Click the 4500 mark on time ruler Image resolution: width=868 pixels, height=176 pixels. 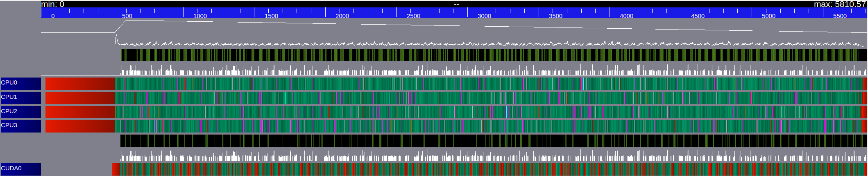[698, 16]
